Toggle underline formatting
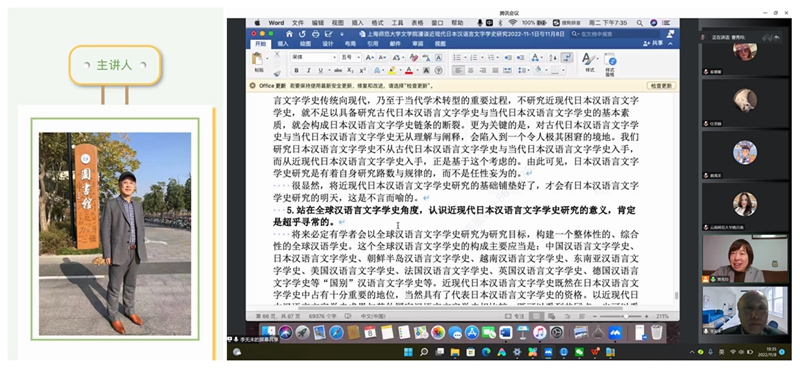Image resolution: width=800 pixels, height=368 pixels. (321, 70)
